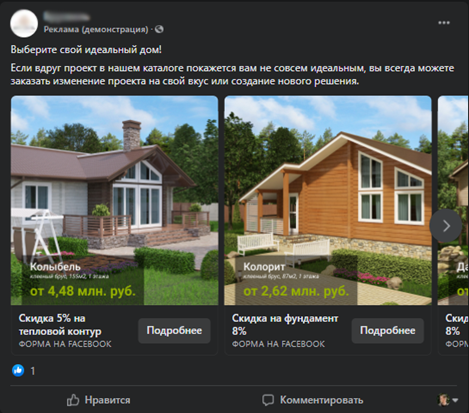Click the Реклама (демонстрация) label

96,29
